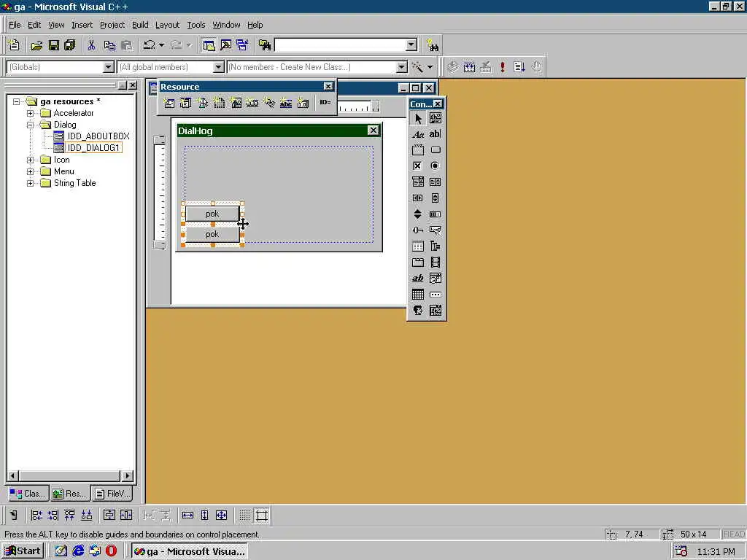The width and height of the screenshot is (747, 560).
Task: Expand the Menu folder
Action: (31, 171)
